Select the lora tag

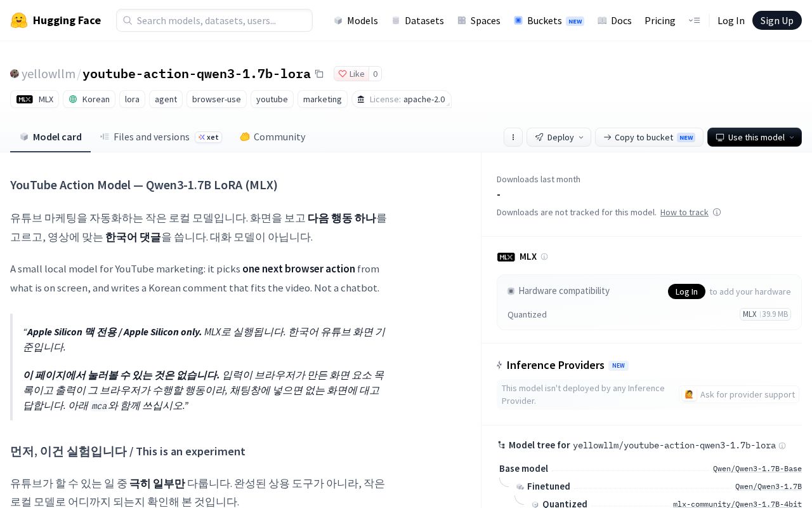tap(132, 99)
